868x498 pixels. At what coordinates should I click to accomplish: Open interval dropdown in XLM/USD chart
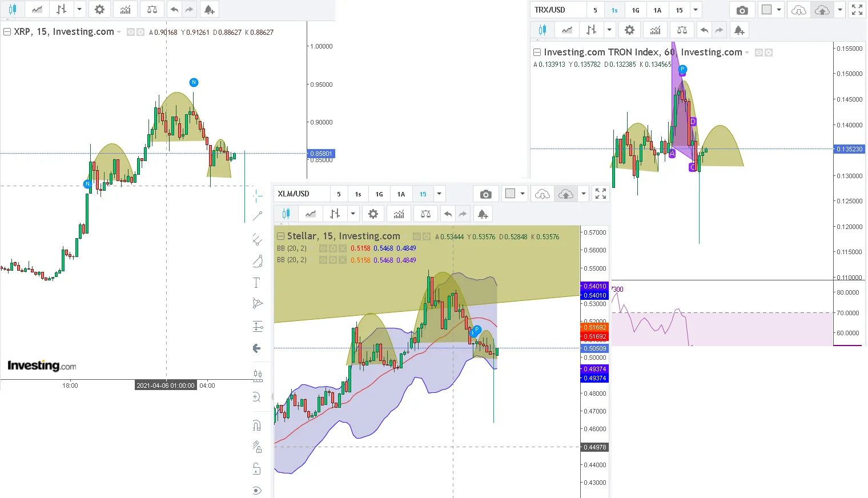(x=439, y=194)
